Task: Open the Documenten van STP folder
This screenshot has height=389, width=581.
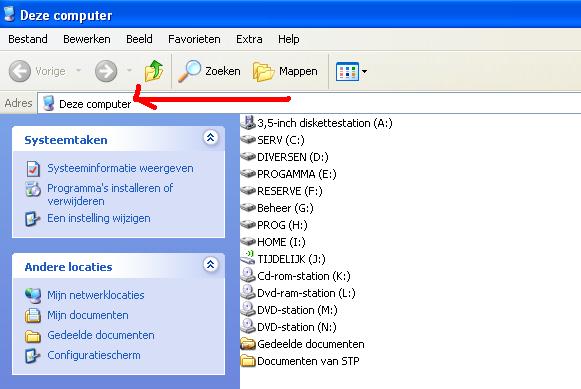Action: pyautogui.click(x=300, y=361)
